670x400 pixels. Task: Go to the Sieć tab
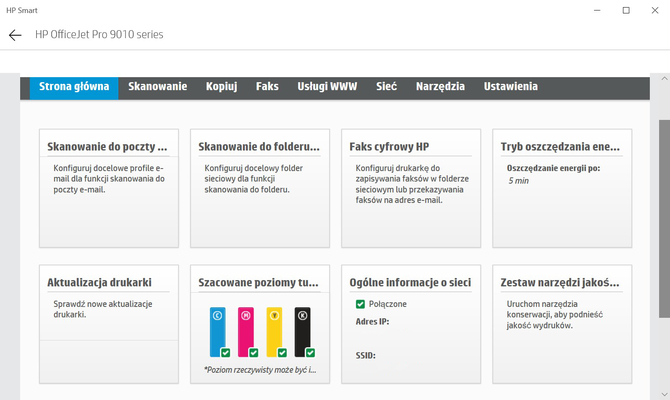tap(386, 87)
